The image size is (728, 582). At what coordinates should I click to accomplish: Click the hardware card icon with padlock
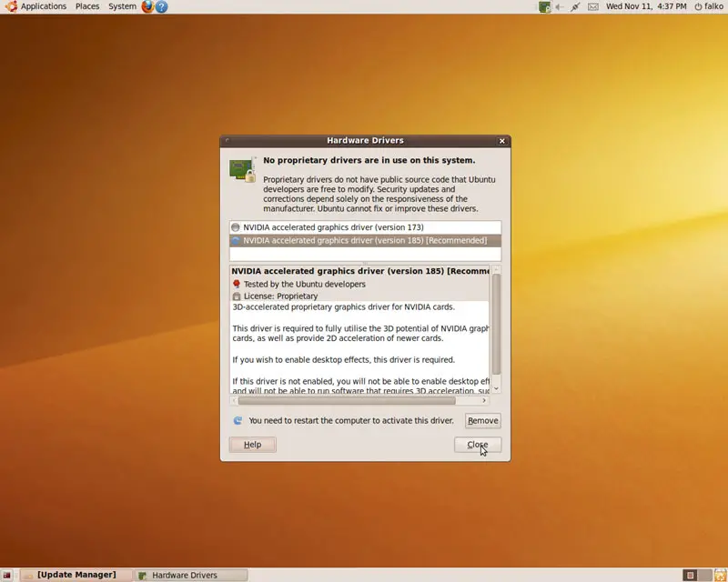[x=241, y=169]
